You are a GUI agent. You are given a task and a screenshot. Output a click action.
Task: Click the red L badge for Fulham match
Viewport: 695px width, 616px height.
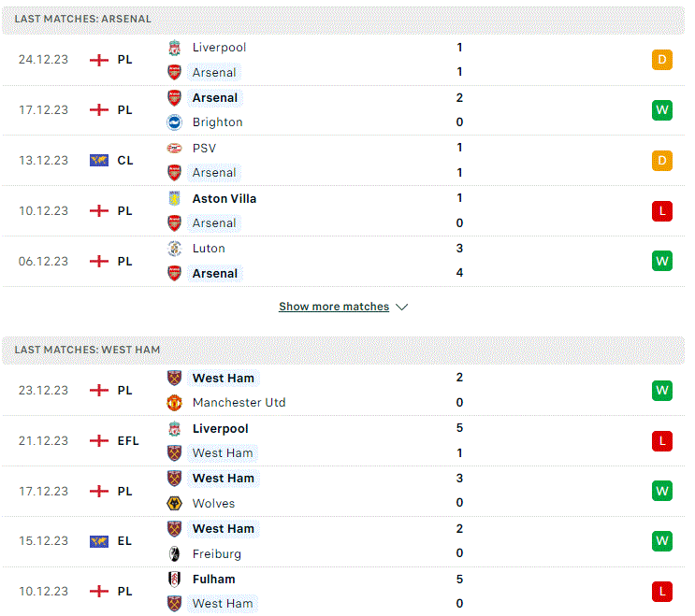[662, 592]
